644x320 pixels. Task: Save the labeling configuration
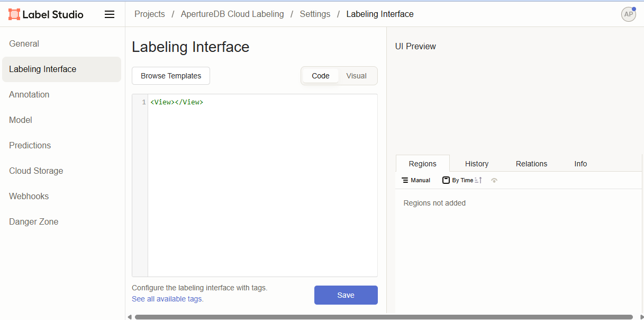point(346,295)
